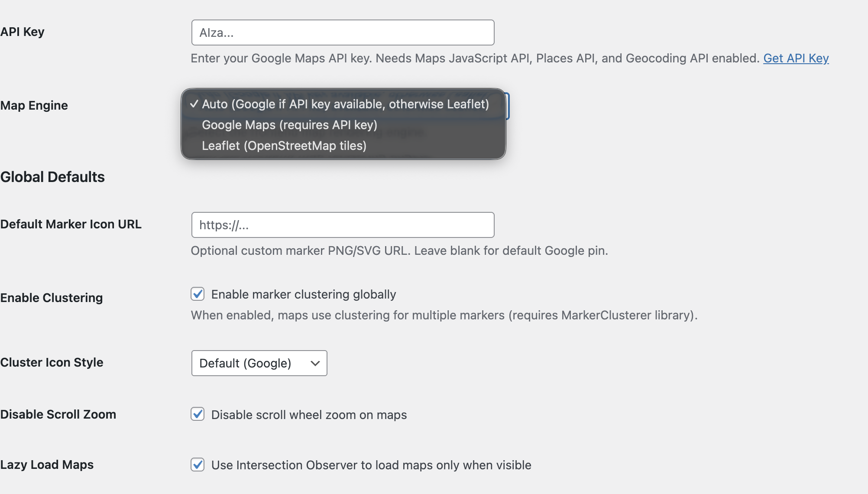
Task: Click the checkmark beside the Auto engine option
Action: click(194, 104)
